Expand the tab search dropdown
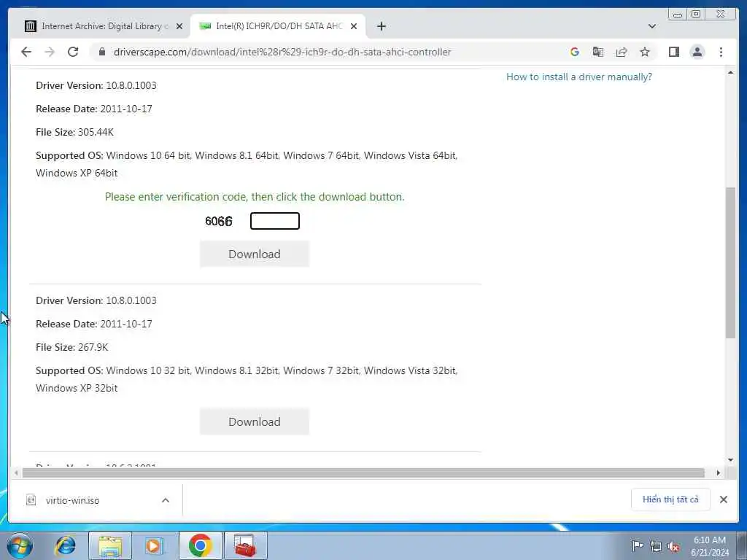The width and height of the screenshot is (747, 560). pos(652,26)
